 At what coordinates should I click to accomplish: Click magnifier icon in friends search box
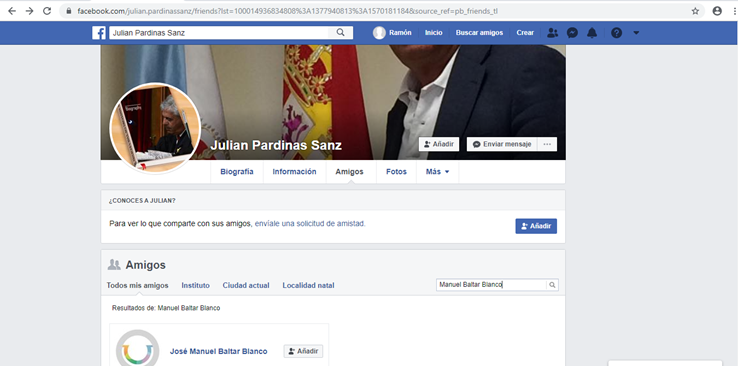(x=552, y=285)
